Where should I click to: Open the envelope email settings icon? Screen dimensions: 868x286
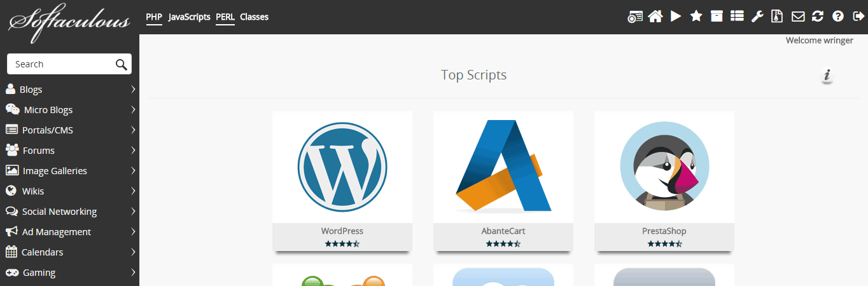click(798, 17)
